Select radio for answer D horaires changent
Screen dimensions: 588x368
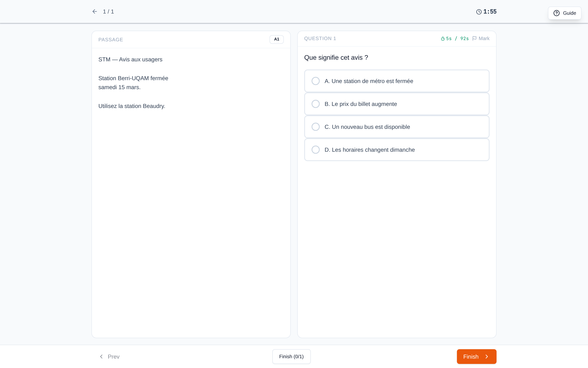click(315, 150)
